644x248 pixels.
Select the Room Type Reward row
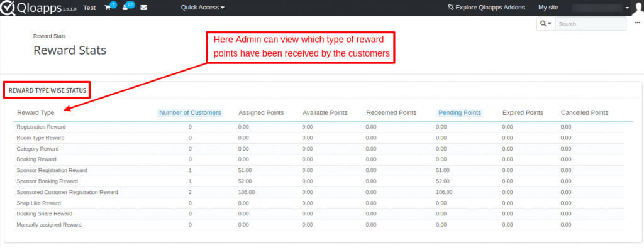coord(318,137)
